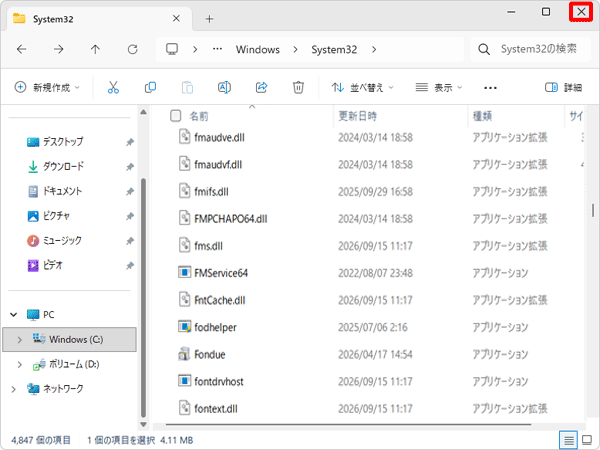600x450 pixels.
Task: Click the PC monitor icon in address bar
Action: pos(172,49)
